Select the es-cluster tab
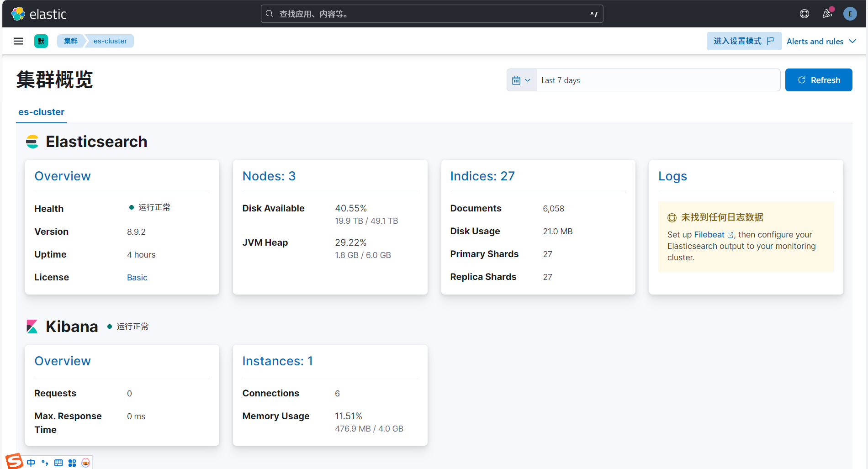 click(x=41, y=112)
